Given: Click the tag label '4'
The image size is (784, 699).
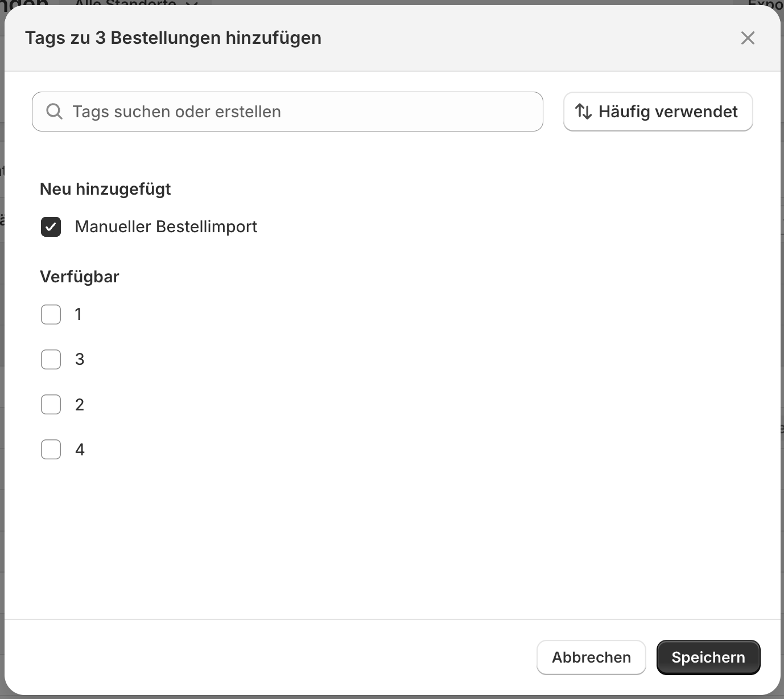Looking at the screenshot, I should (80, 450).
